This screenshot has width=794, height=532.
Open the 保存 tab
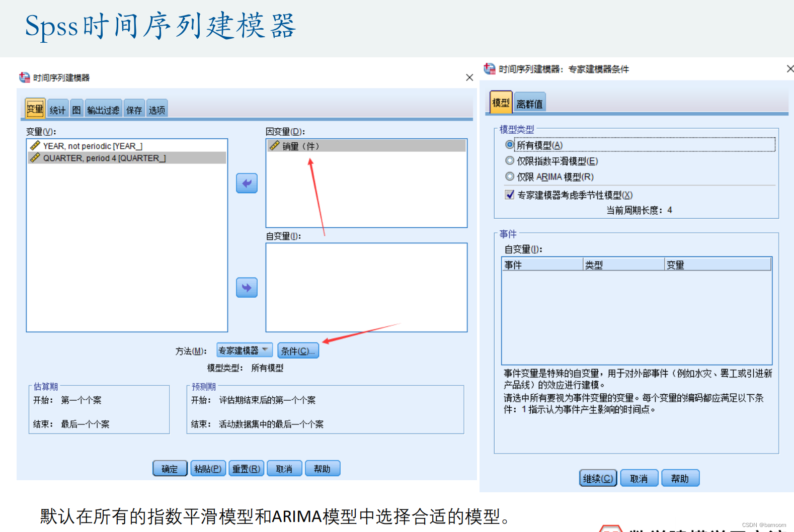(x=134, y=110)
